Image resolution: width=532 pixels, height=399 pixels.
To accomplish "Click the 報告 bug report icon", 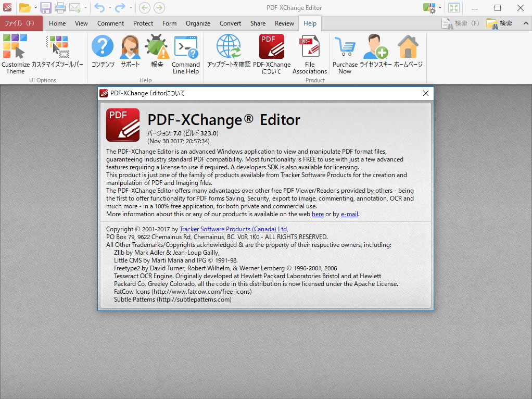I will pyautogui.click(x=157, y=51).
